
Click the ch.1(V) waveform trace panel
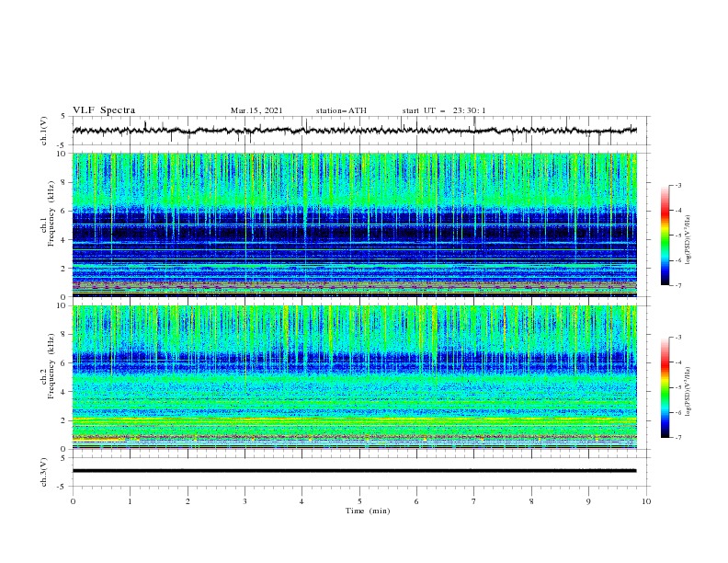pyautogui.click(x=361, y=131)
